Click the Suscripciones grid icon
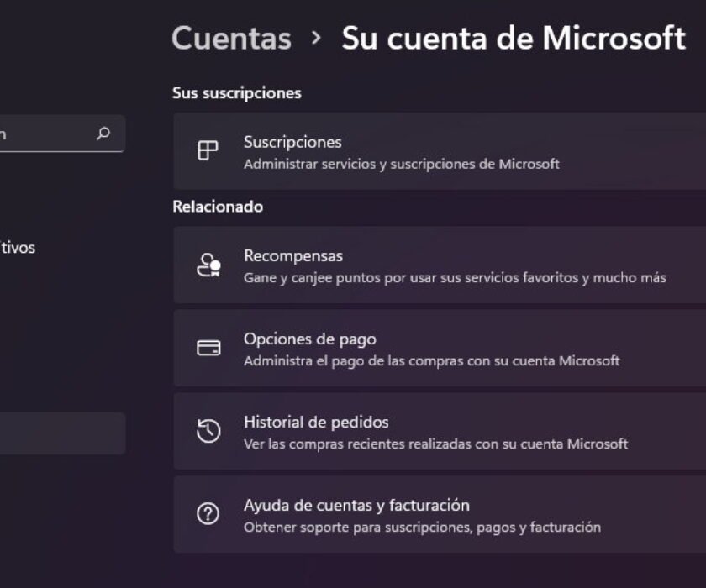Screen dimensions: 706x588 pyautogui.click(x=208, y=151)
